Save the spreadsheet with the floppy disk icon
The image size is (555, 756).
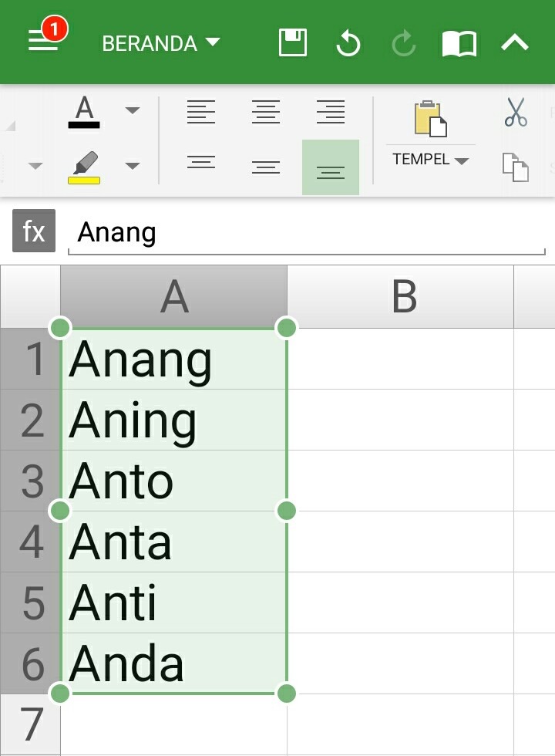293,43
